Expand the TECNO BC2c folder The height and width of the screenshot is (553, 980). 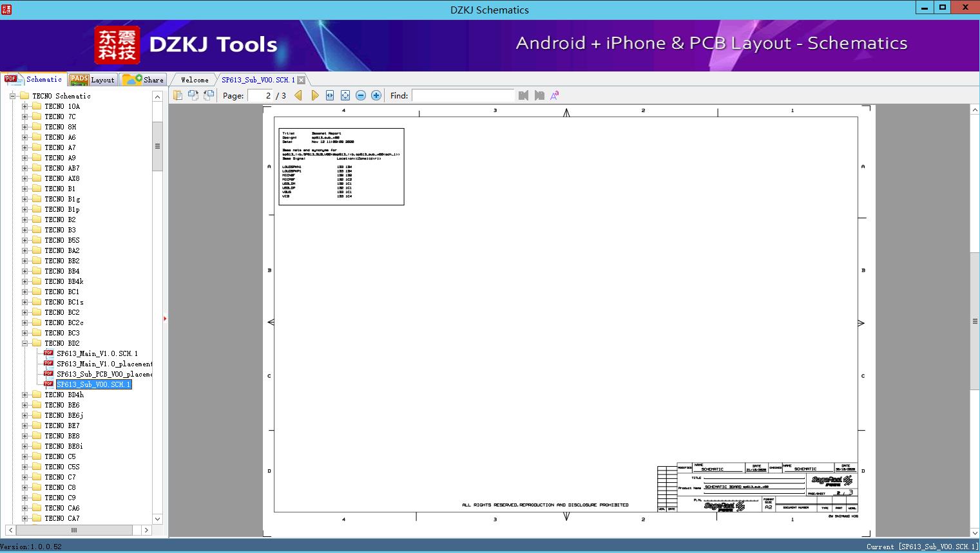pyautogui.click(x=24, y=323)
